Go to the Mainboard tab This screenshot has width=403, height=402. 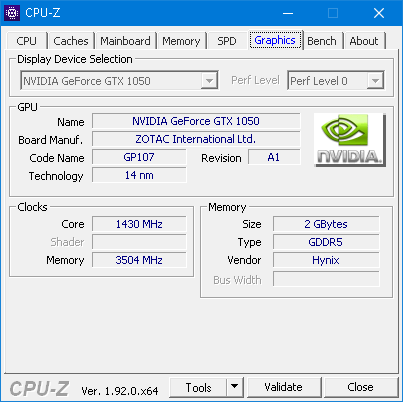coord(125,41)
